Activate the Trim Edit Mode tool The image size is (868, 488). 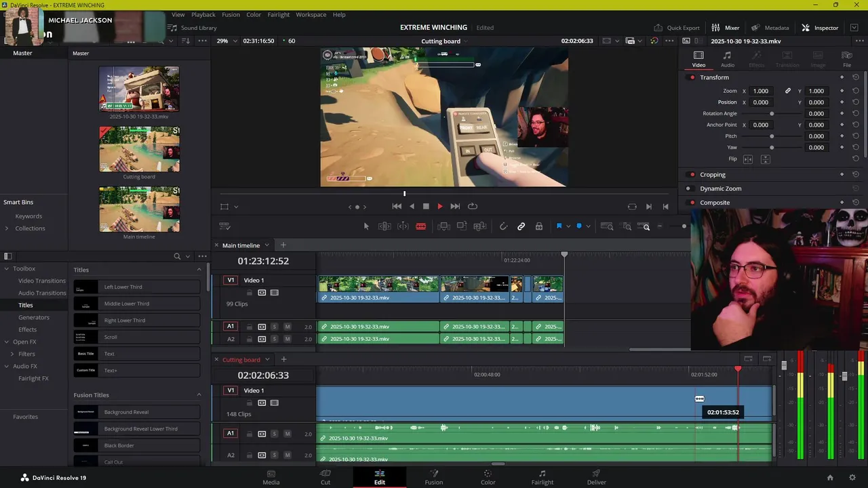384,226
